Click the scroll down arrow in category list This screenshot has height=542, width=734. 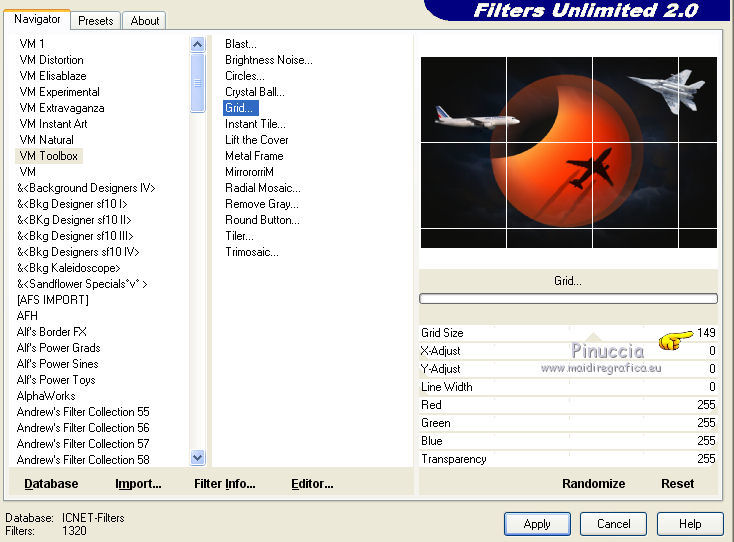coord(198,457)
